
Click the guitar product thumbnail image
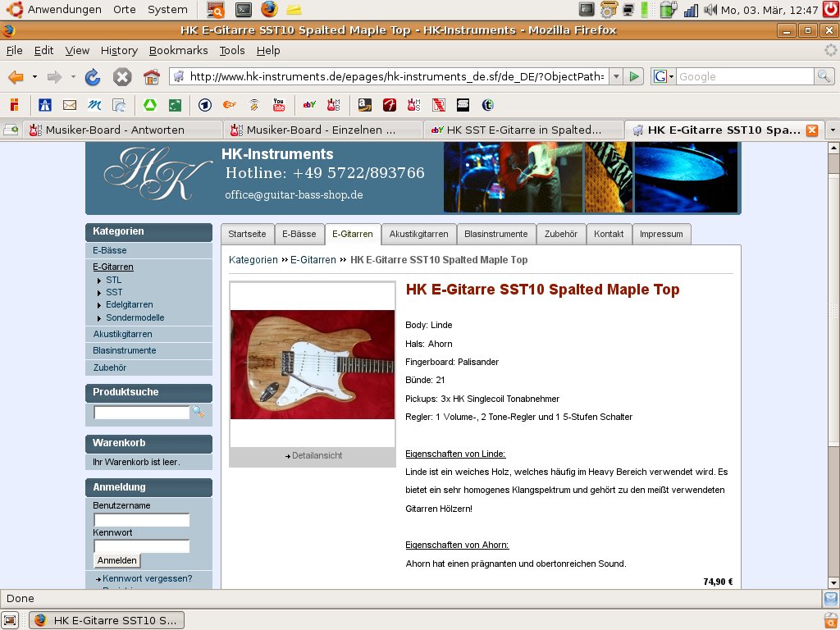tap(313, 364)
